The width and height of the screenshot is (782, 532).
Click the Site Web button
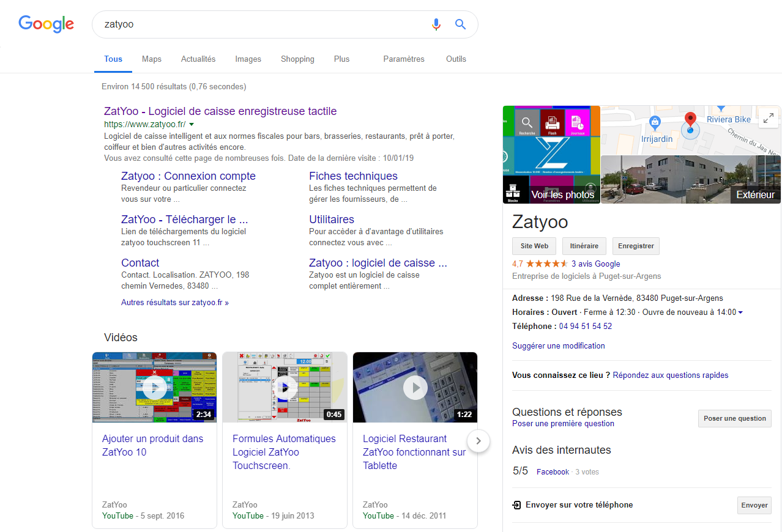click(x=534, y=246)
